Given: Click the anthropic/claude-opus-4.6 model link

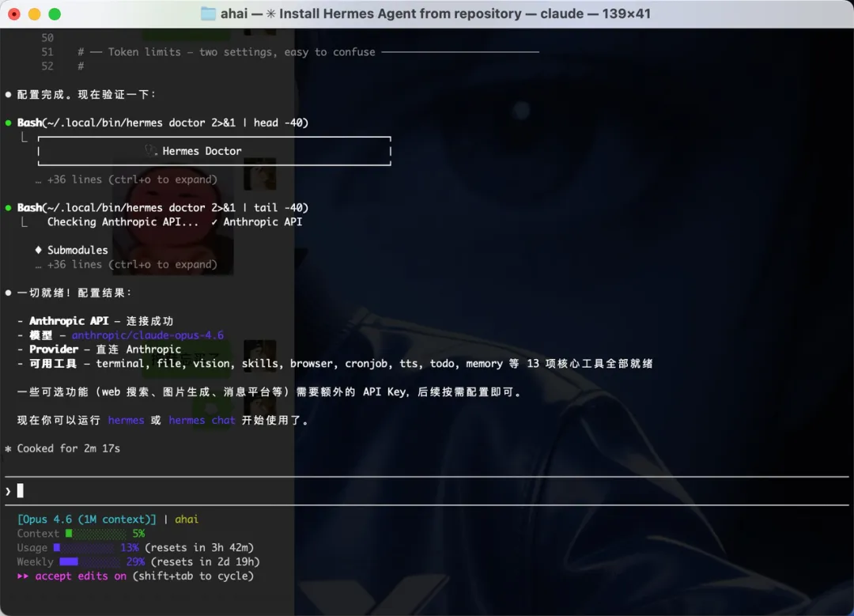Looking at the screenshot, I should 148,335.
